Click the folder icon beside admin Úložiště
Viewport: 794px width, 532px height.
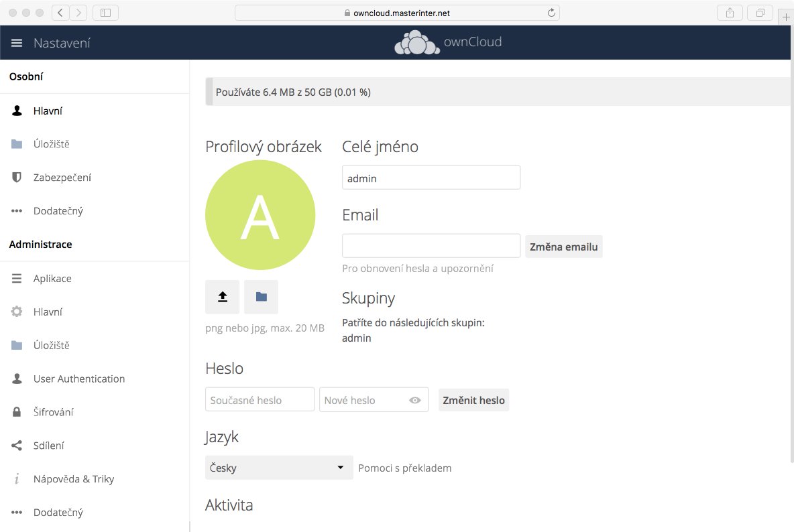[x=17, y=345]
